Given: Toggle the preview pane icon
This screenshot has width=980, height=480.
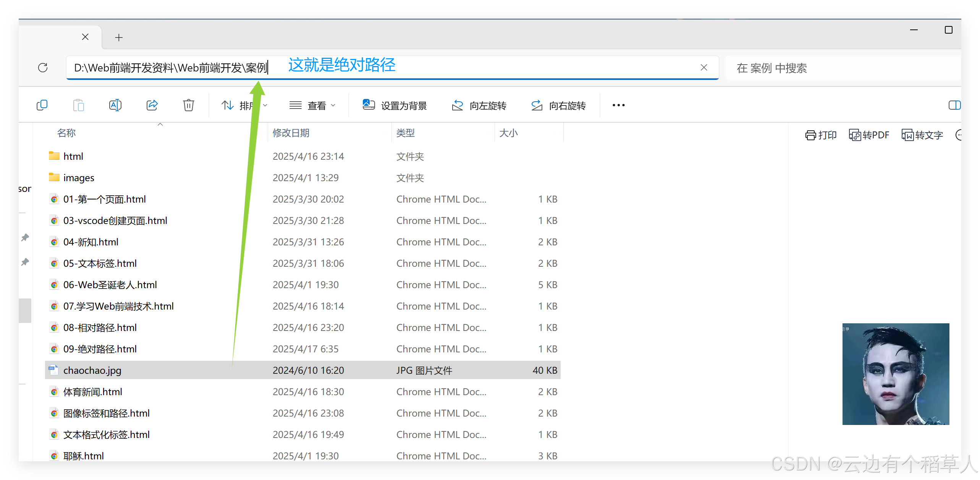Looking at the screenshot, I should tap(954, 105).
